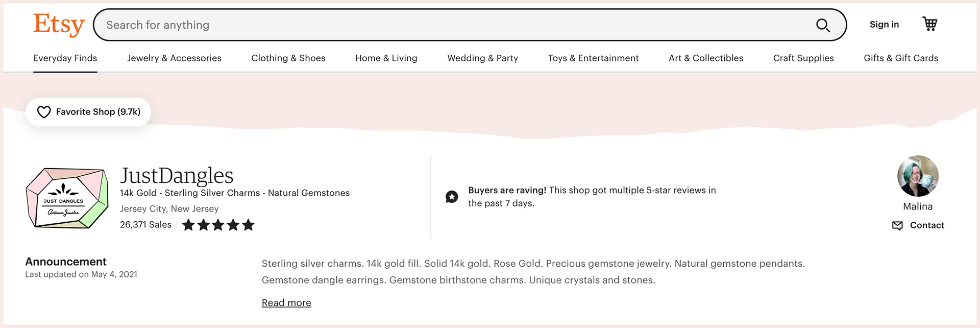Open the shopping cart

(x=929, y=24)
